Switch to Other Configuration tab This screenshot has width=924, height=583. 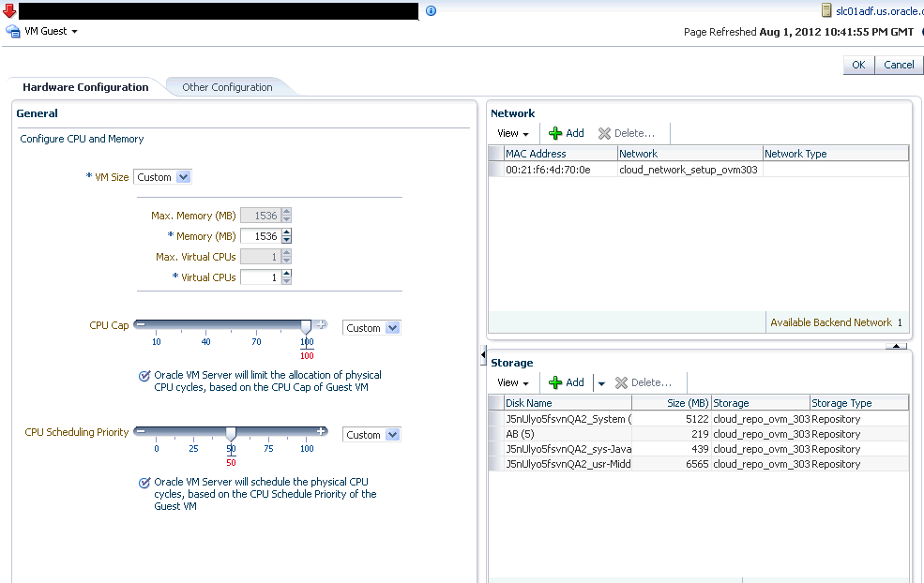pyautogui.click(x=227, y=87)
